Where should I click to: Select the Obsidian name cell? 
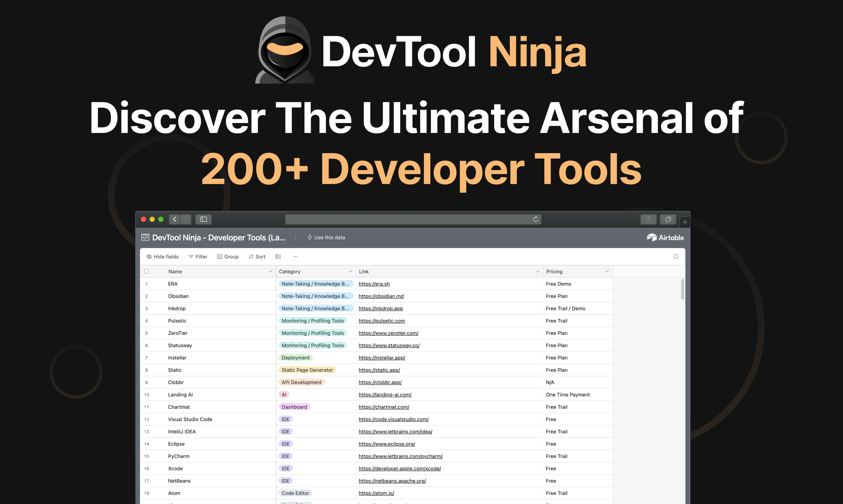click(208, 296)
